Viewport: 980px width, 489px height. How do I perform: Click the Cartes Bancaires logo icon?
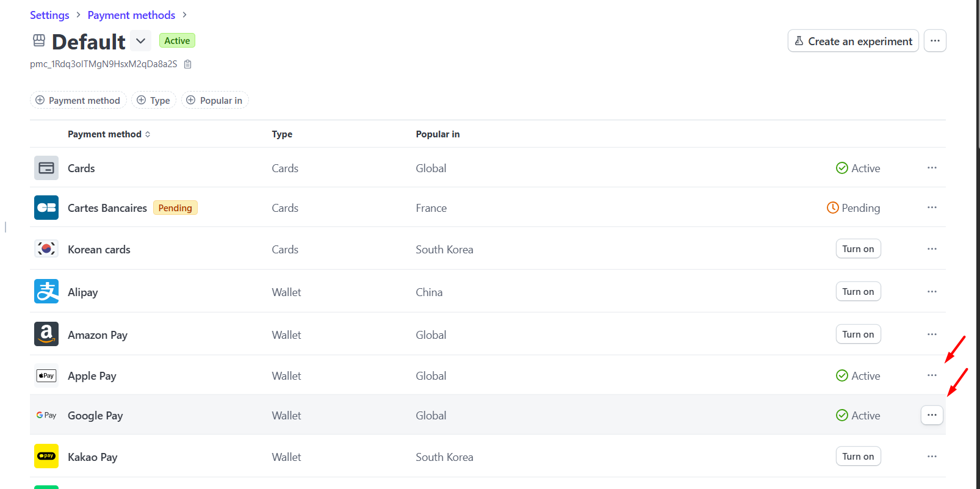click(46, 208)
